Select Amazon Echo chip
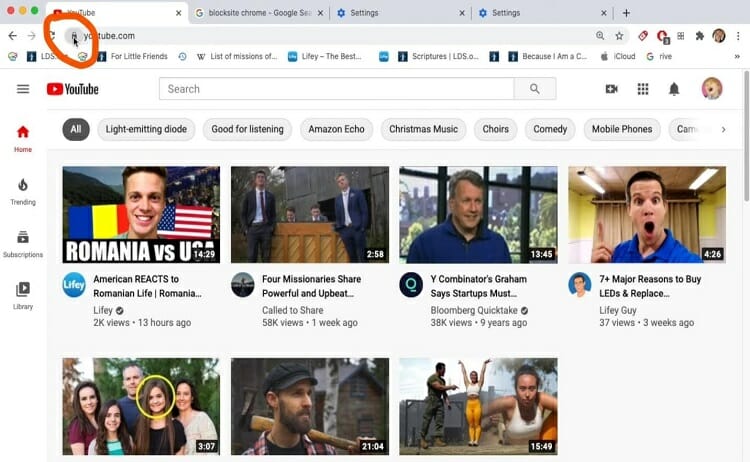Screen dimensions: 750x462 (x=336, y=129)
